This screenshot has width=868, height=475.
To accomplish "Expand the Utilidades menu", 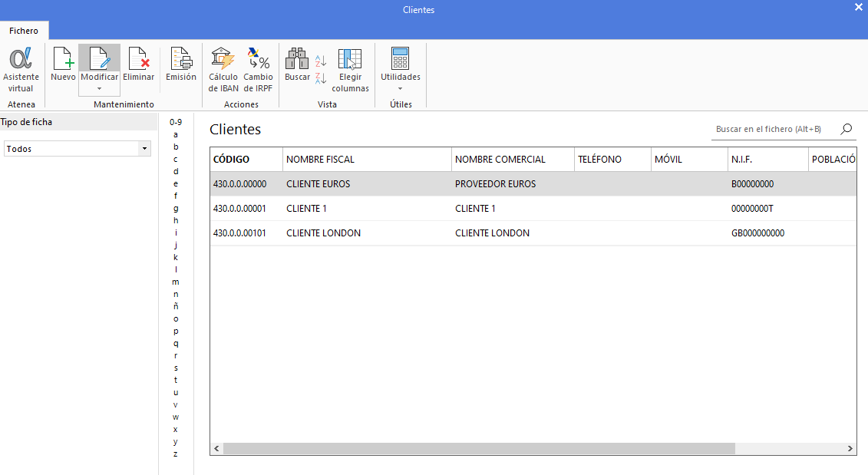I will [x=401, y=71].
